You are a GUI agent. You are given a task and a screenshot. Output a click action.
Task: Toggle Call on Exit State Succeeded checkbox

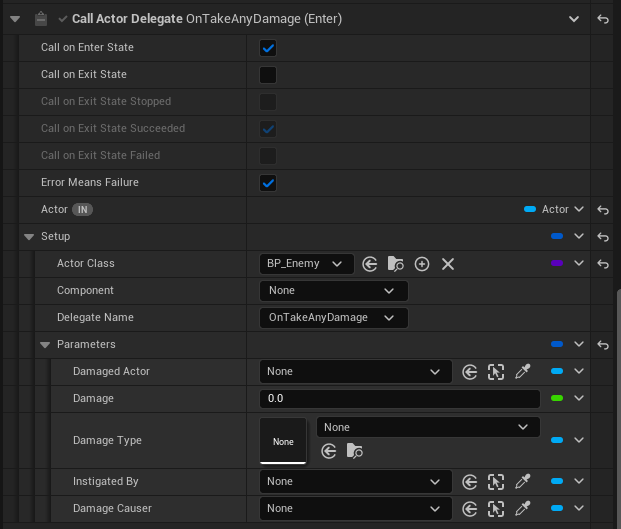268,129
